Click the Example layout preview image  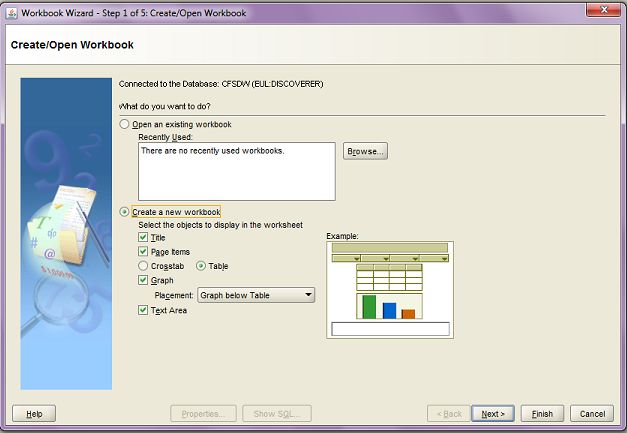tap(390, 290)
